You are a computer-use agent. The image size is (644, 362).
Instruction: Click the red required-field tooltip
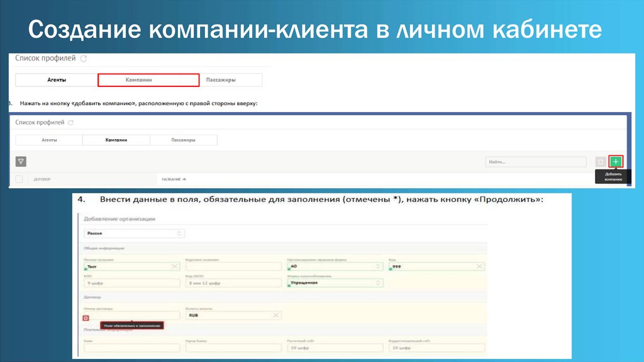[132, 325]
